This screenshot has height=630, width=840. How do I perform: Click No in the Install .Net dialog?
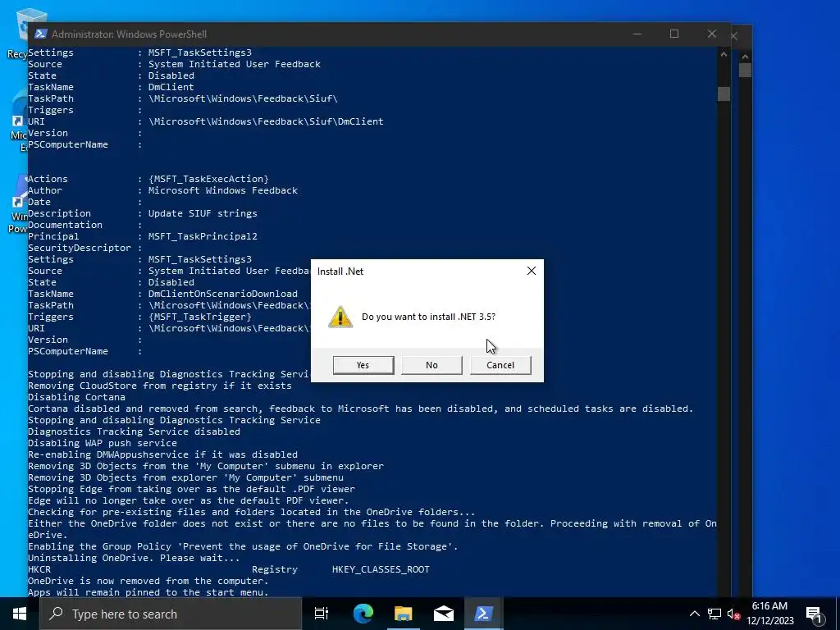(431, 365)
